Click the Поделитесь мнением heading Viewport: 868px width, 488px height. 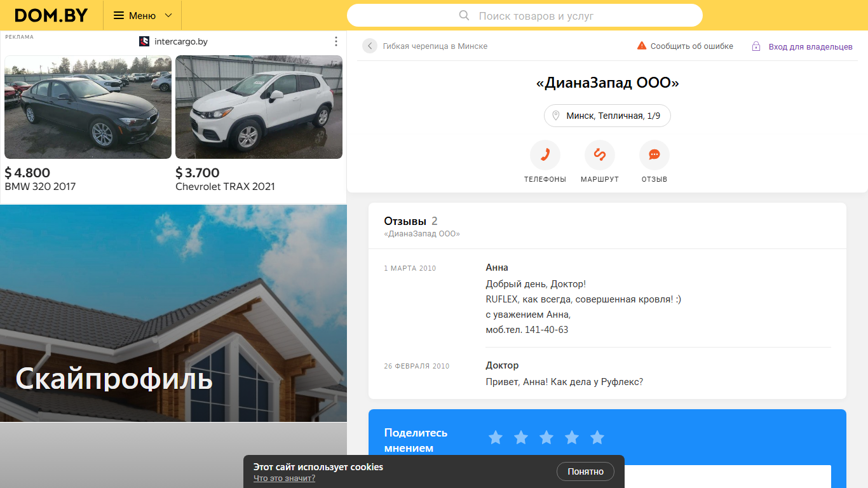[416, 440]
